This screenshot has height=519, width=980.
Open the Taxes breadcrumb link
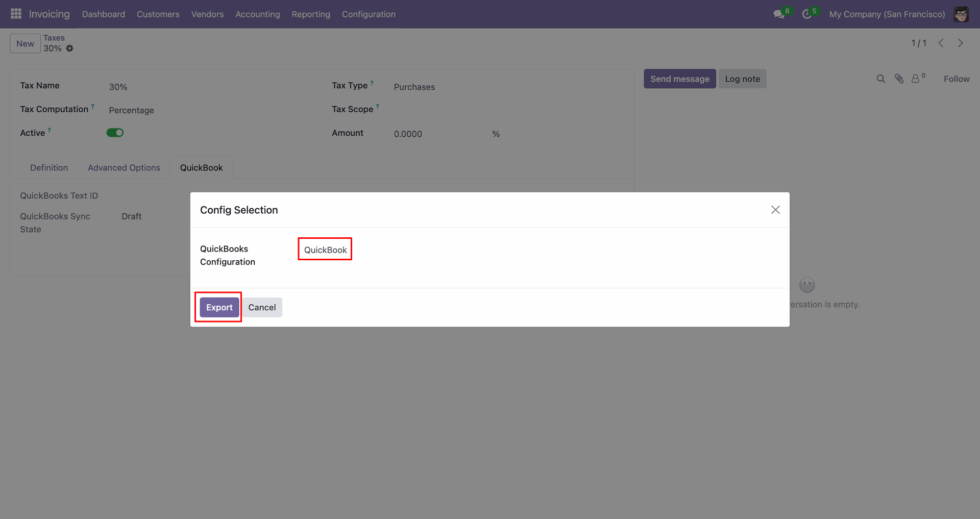54,38
